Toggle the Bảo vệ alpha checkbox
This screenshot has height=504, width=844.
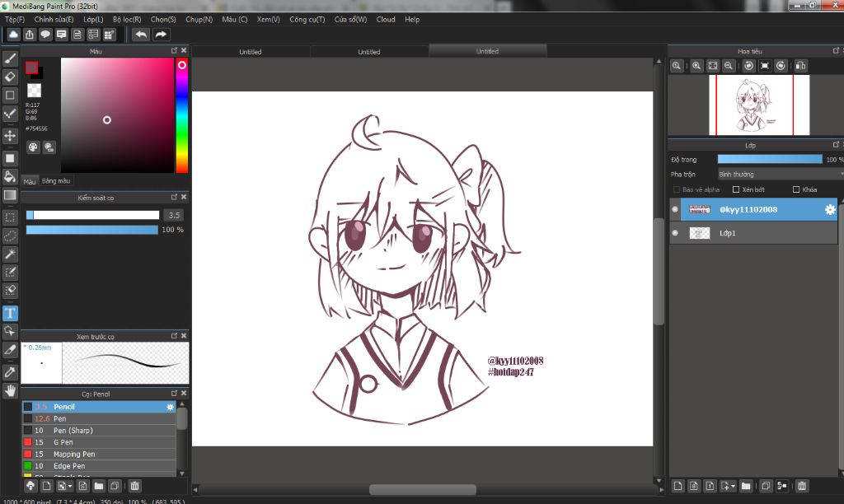[x=677, y=189]
